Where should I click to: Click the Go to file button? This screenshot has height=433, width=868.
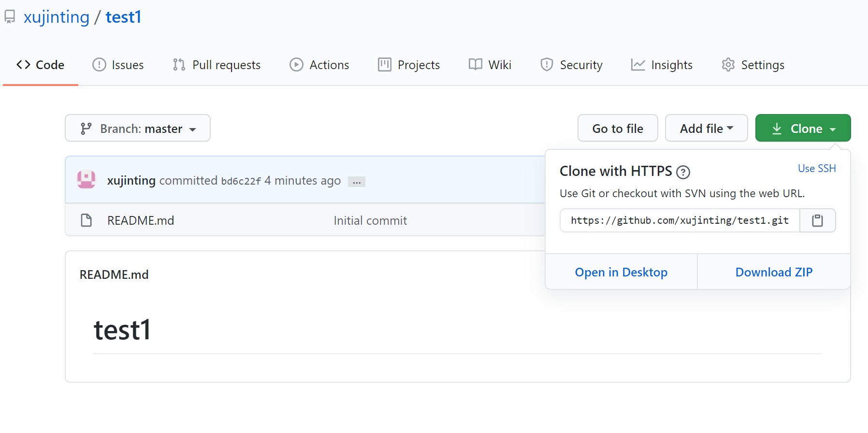[x=618, y=128]
